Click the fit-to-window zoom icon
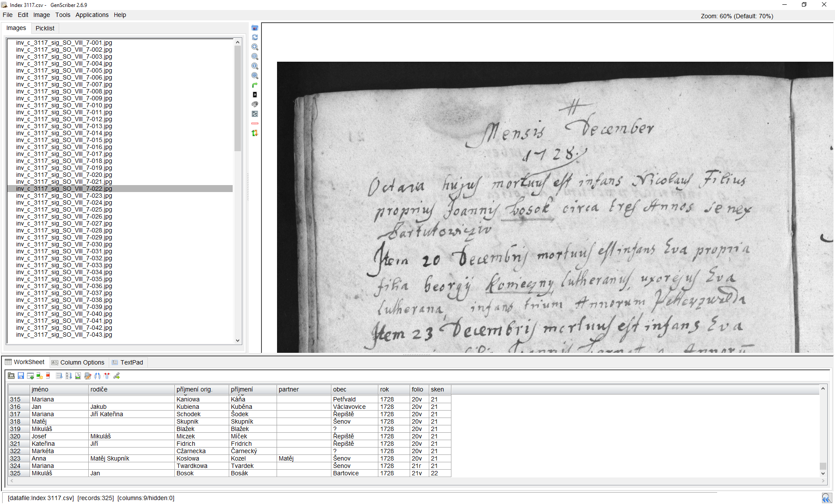This screenshot has width=835, height=504. pos(255,76)
